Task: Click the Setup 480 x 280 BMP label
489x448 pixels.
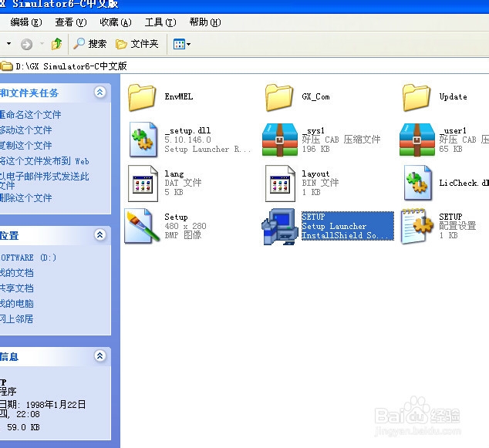Action: point(185,226)
